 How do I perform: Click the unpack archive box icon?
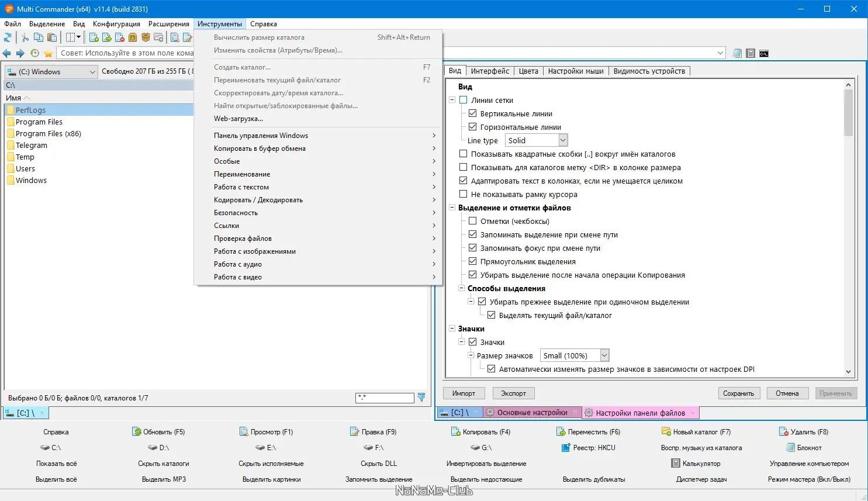(x=133, y=37)
